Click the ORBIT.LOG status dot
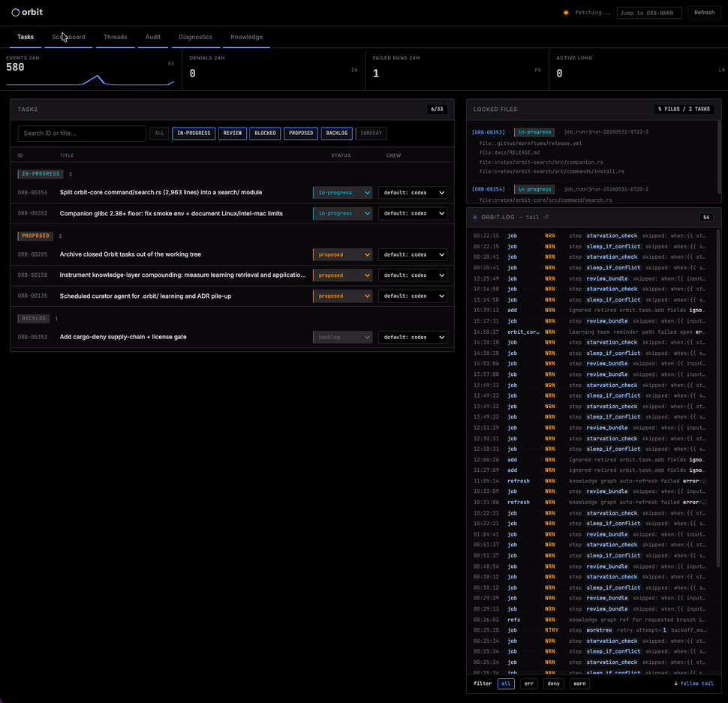The width and height of the screenshot is (728, 703). (x=475, y=217)
